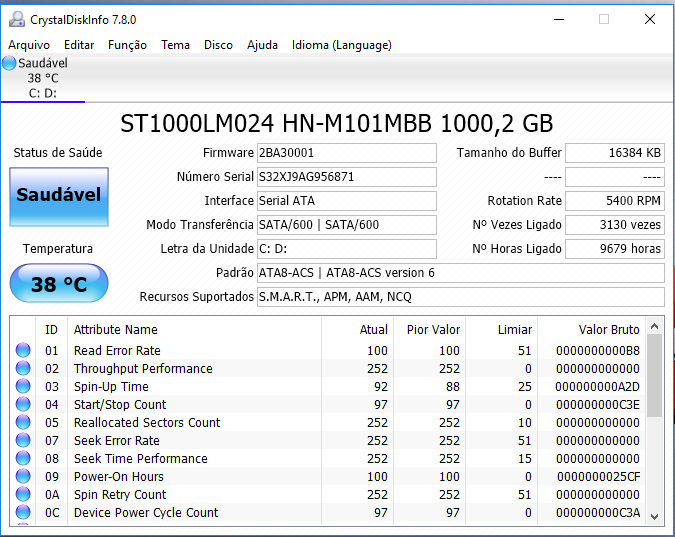
Task: Click the scroll up arrow in attribute list
Action: pos(655,327)
